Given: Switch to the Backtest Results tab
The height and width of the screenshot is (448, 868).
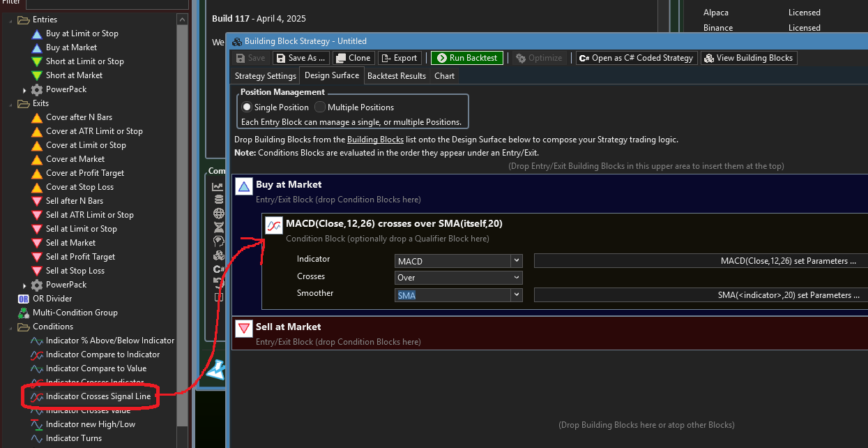Looking at the screenshot, I should pos(396,76).
